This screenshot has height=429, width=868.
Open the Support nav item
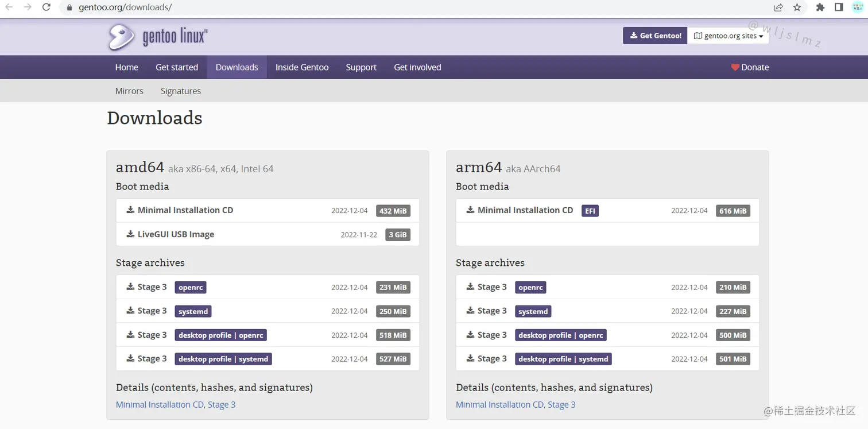point(361,67)
